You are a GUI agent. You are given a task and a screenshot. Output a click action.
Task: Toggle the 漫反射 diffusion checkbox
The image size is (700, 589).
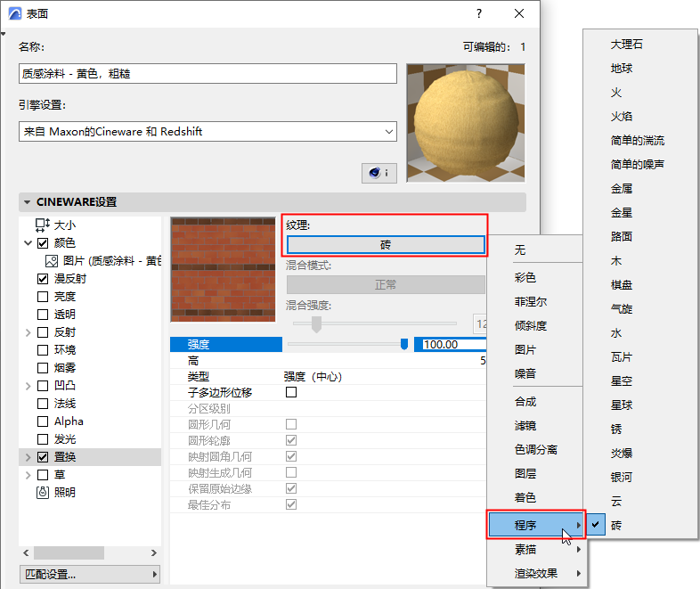pyautogui.click(x=43, y=279)
